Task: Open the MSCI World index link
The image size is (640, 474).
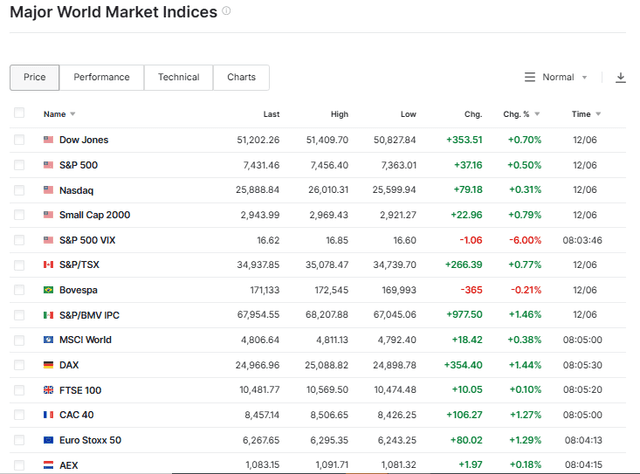Action: coord(85,340)
